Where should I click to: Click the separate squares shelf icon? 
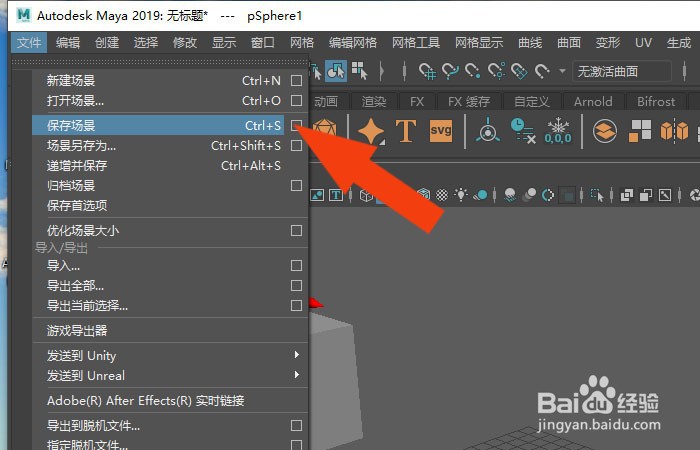pyautogui.click(x=640, y=131)
